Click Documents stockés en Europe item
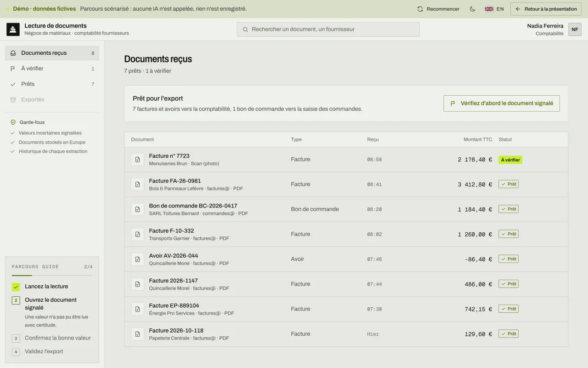The width and height of the screenshot is (588, 368). pyautogui.click(x=52, y=142)
